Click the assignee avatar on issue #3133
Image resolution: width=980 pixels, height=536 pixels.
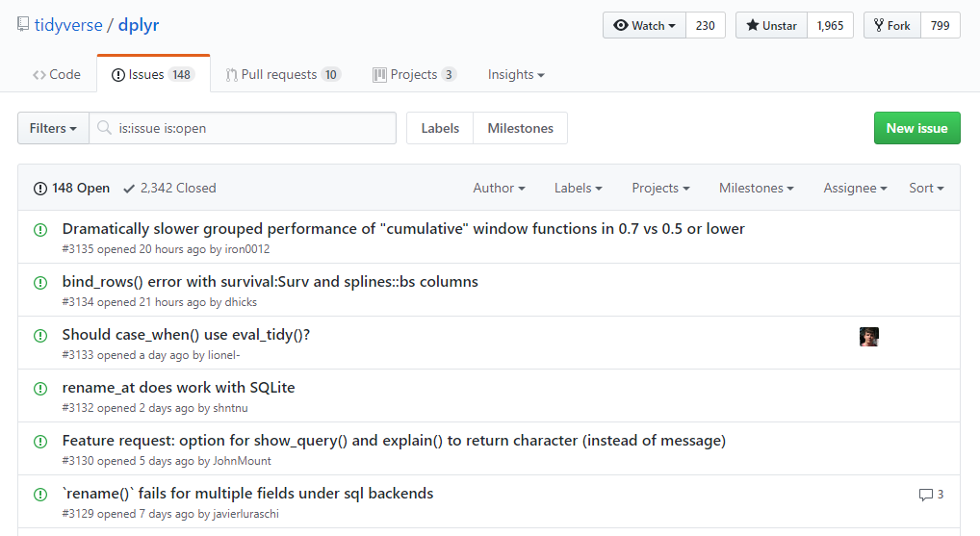click(868, 337)
